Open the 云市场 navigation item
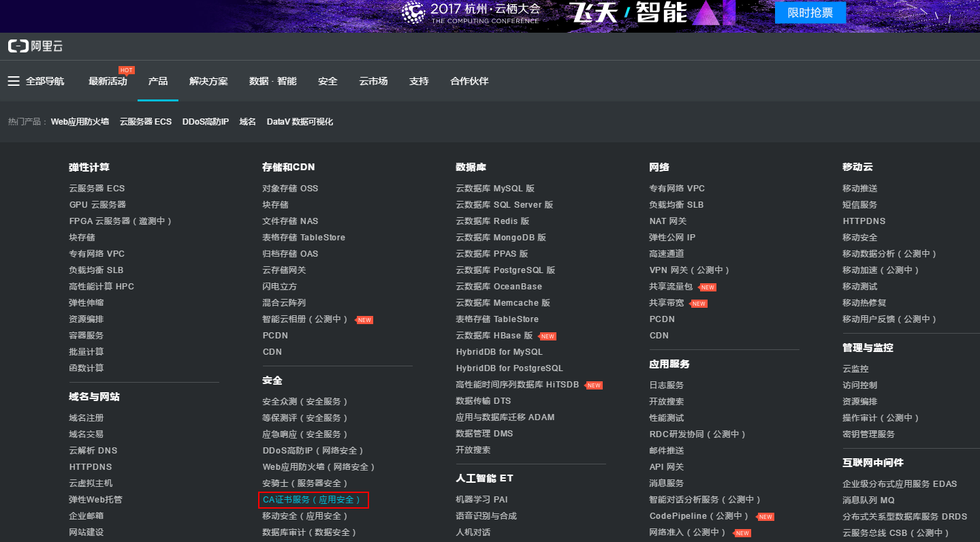 pyautogui.click(x=373, y=81)
